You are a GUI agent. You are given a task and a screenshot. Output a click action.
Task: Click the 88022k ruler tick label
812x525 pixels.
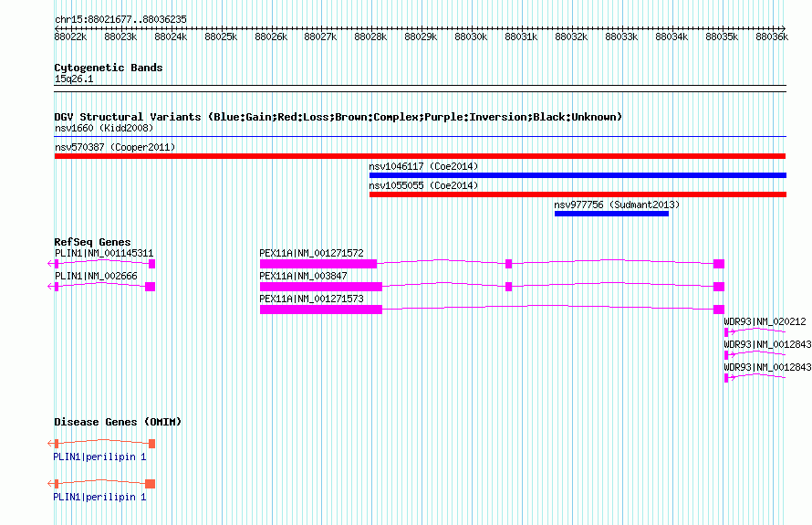click(70, 37)
